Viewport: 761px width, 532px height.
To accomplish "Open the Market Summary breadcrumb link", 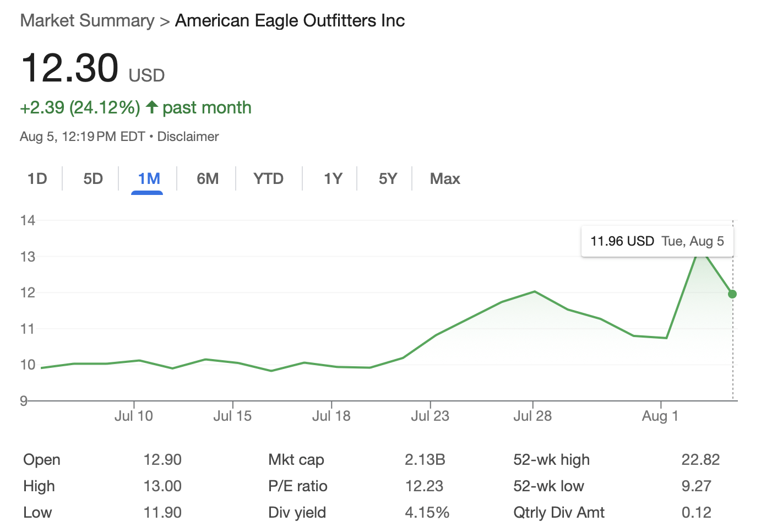I will pyautogui.click(x=87, y=20).
